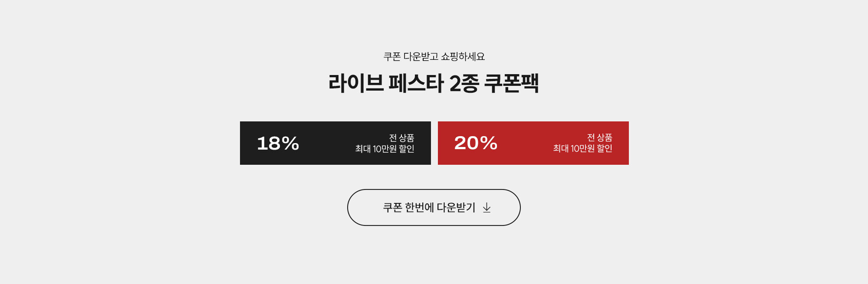Click 페스타 in the main heading
This screenshot has width=868, height=284.
(x=416, y=83)
